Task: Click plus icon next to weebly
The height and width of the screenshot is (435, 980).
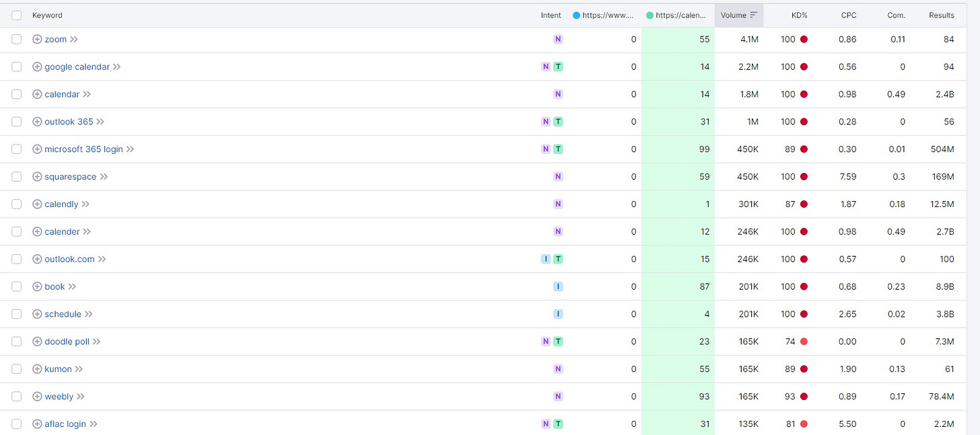Action: (x=37, y=397)
